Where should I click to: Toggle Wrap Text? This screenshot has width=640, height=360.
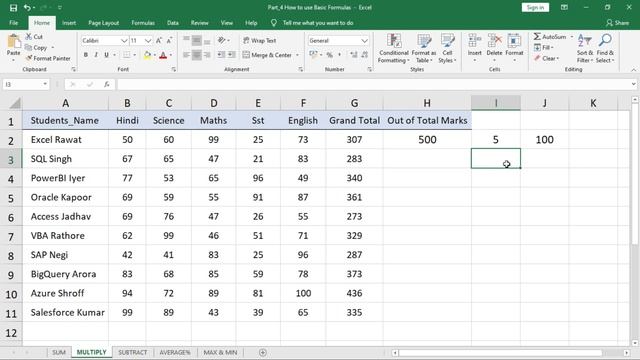(260, 40)
